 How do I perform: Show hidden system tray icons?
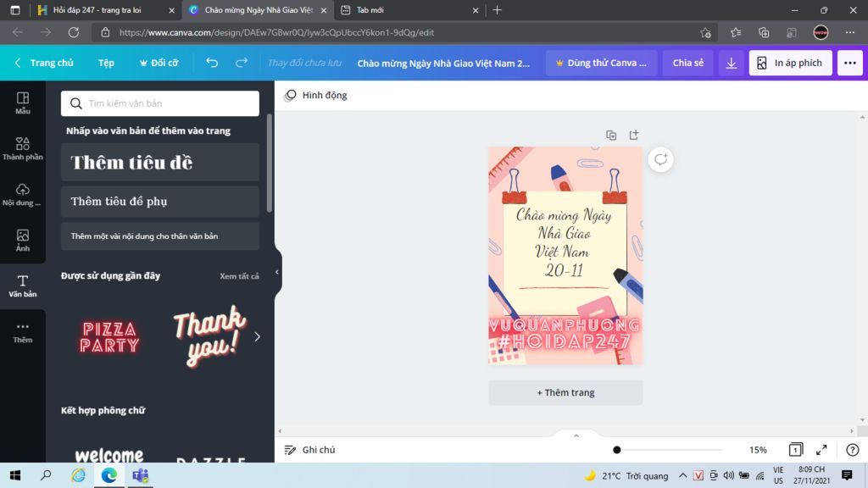[x=682, y=476]
